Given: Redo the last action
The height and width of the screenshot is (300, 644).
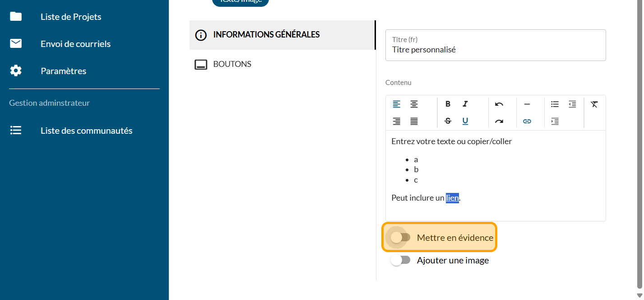Looking at the screenshot, I should click(x=499, y=121).
